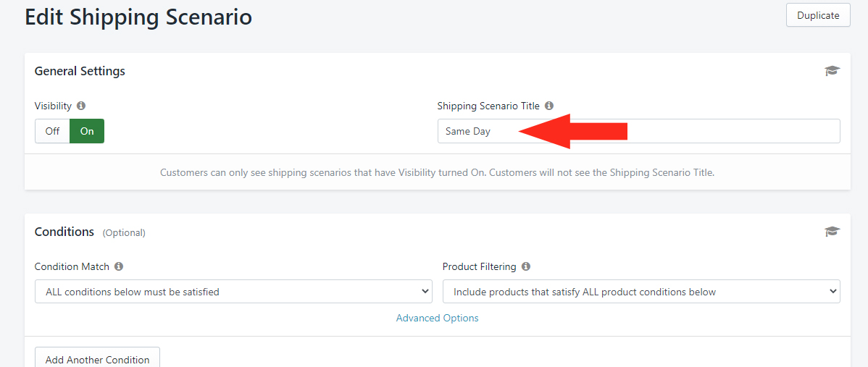Click the Condition Match label text
The height and width of the screenshot is (367, 868).
click(x=72, y=266)
